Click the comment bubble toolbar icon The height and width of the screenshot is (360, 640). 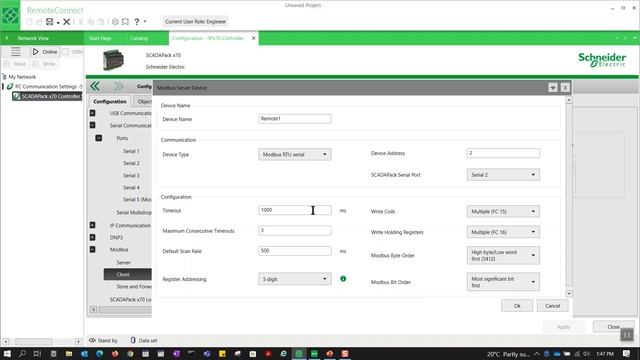click(x=125, y=22)
